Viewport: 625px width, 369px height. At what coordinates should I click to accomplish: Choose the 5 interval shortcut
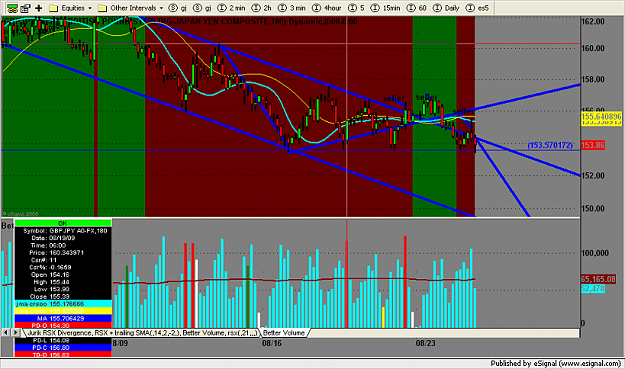click(x=356, y=8)
